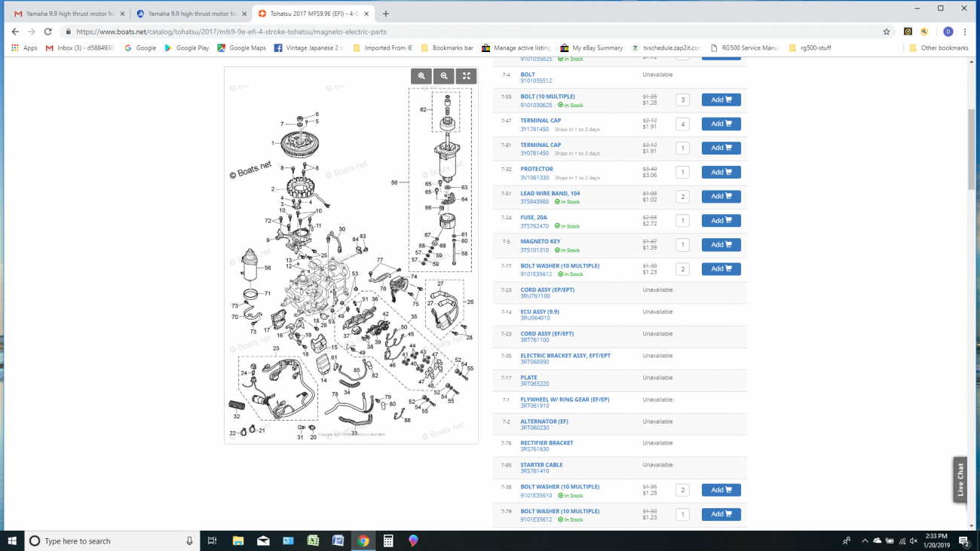The height and width of the screenshot is (551, 980).
Task: Open the Bookmarks bar folder
Action: (447, 47)
